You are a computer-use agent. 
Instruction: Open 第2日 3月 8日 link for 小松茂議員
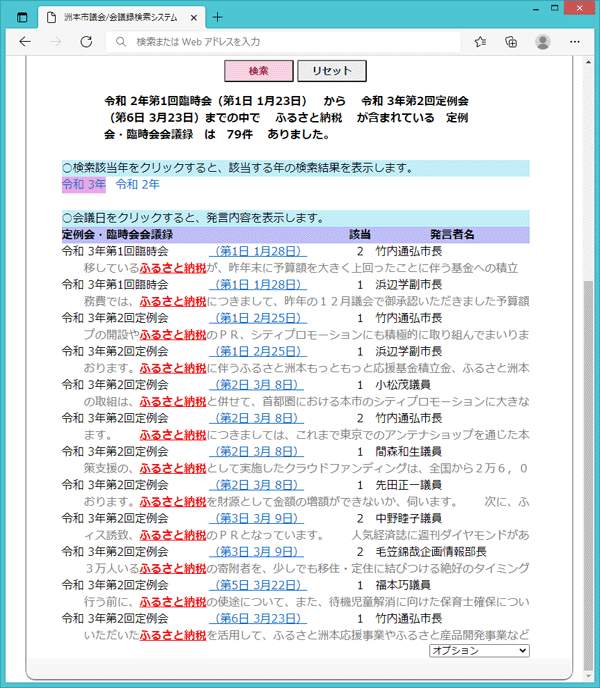pos(256,385)
